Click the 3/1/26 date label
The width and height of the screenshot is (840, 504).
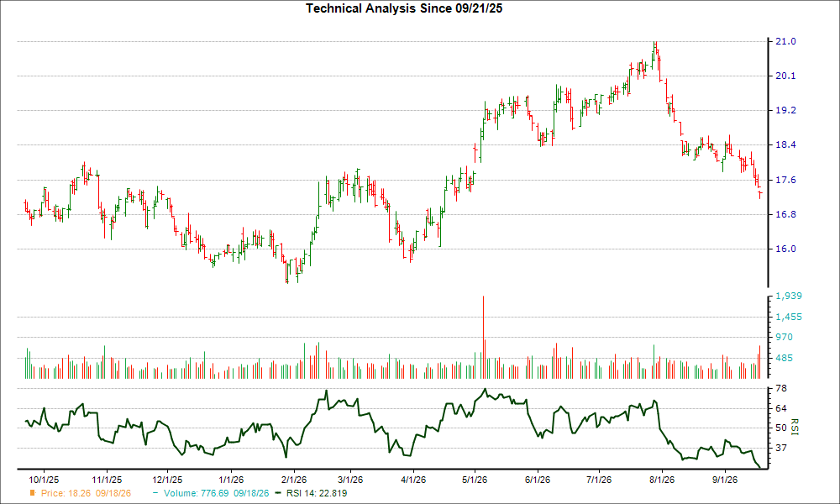point(349,480)
